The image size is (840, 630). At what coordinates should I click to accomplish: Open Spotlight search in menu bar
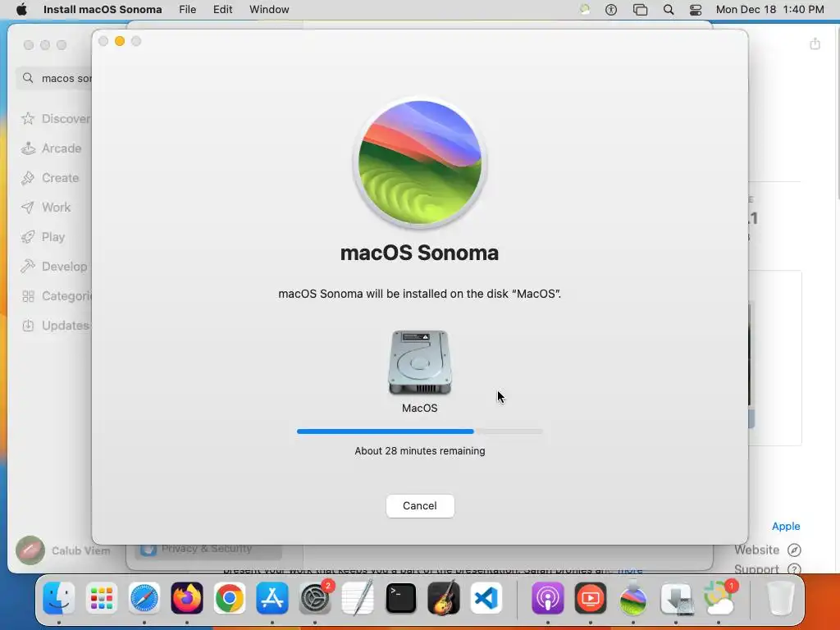(x=668, y=9)
